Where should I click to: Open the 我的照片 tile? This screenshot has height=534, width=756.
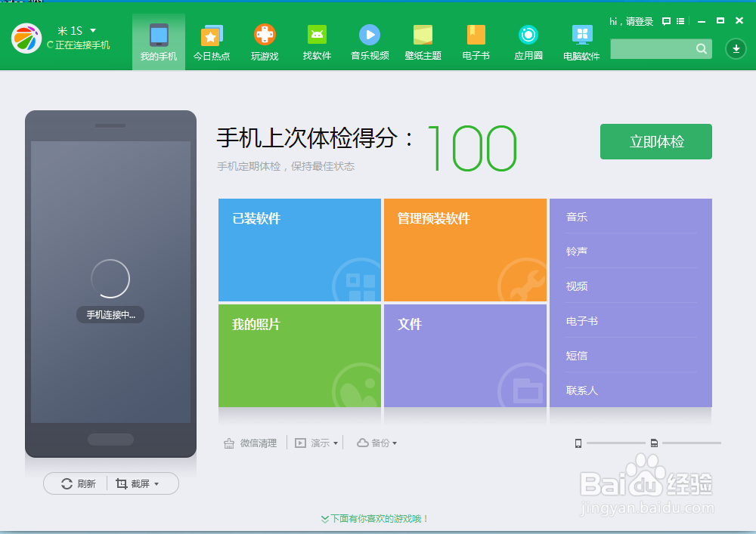pos(299,355)
